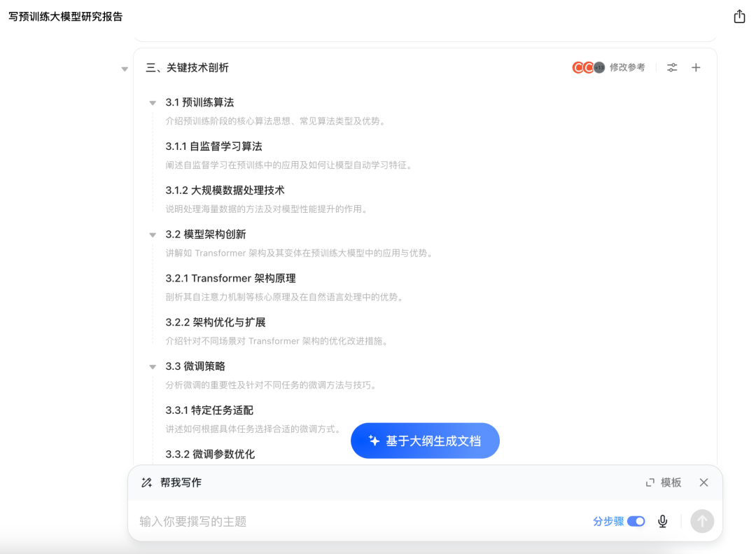Image resolution: width=756 pixels, height=554 pixels.
Task: Collapse the 三、关键技术剖析 section
Action: 125,68
